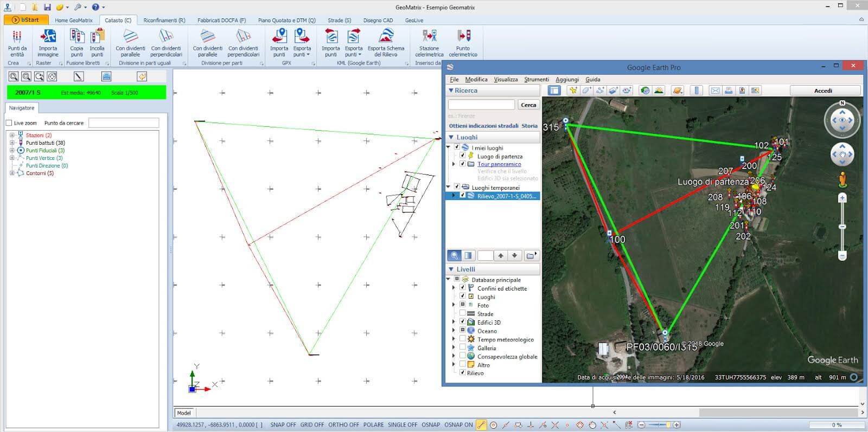Add placemark in Google Earth toolbar
The image size is (868, 432).
[572, 91]
